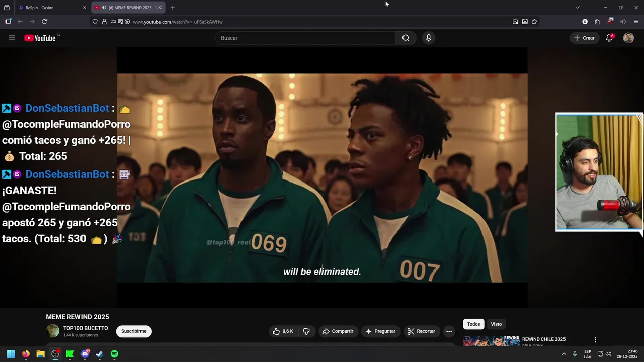
Task: Click the video player to pause
Action: click(322, 177)
